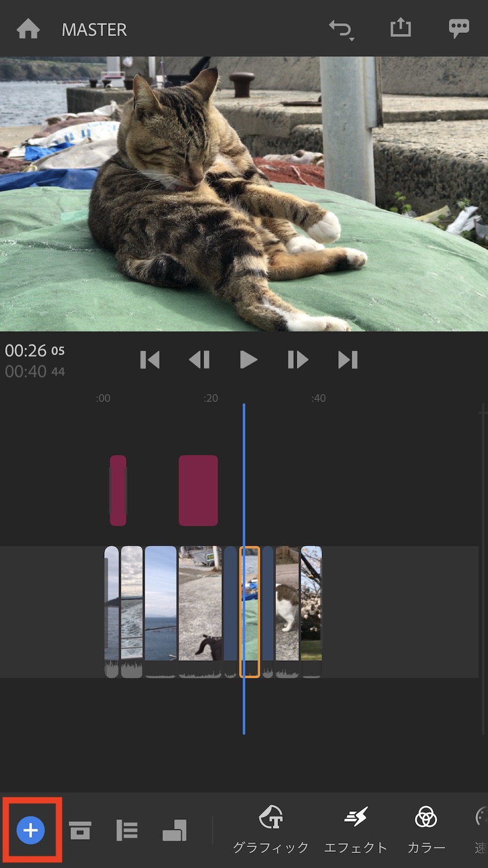Open the カラー tools

(426, 830)
